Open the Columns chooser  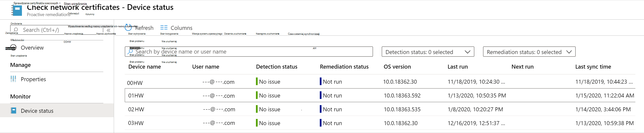click(x=181, y=28)
